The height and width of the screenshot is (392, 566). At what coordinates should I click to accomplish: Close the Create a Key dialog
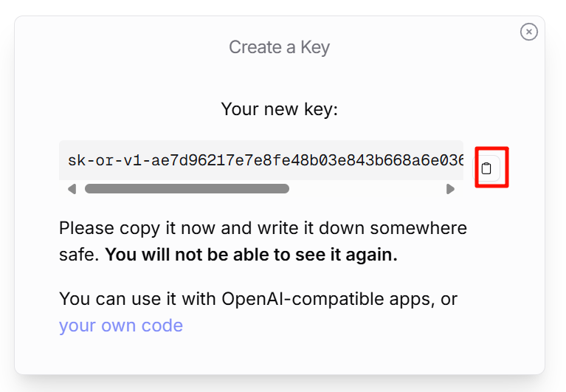tap(528, 32)
